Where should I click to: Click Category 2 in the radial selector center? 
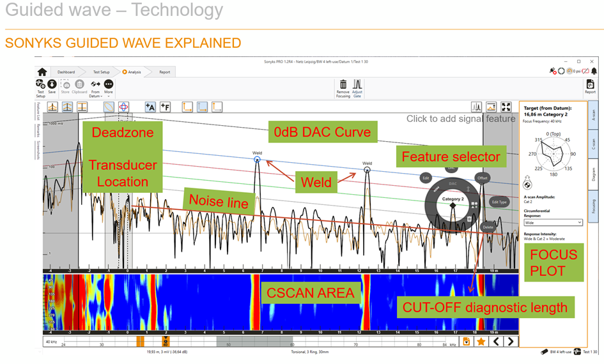[453, 199]
